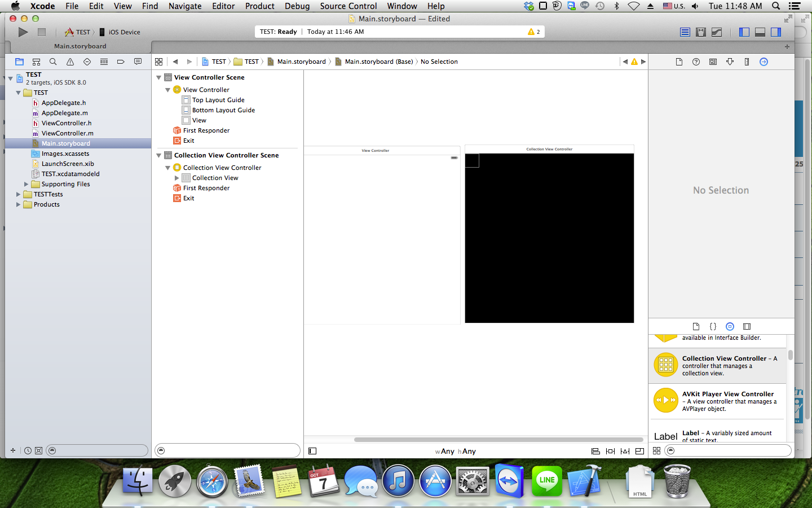Expand the TESTTests group
Screen dimensions: 812x508
pyautogui.click(x=18, y=194)
